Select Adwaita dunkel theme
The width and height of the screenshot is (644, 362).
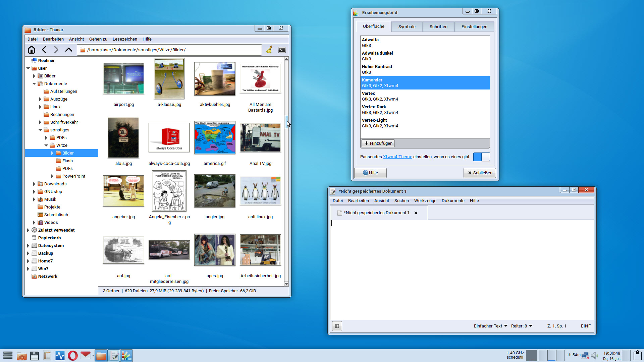coord(425,56)
